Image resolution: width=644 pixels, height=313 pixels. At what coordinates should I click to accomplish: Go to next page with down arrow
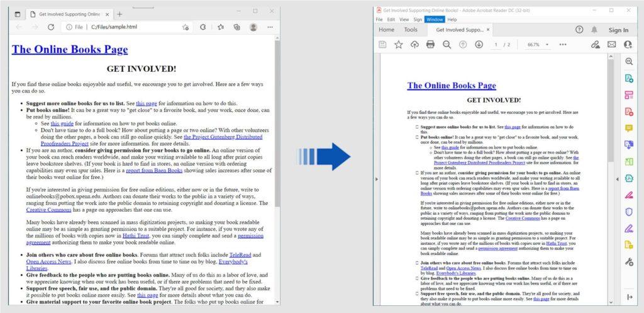tap(479, 45)
